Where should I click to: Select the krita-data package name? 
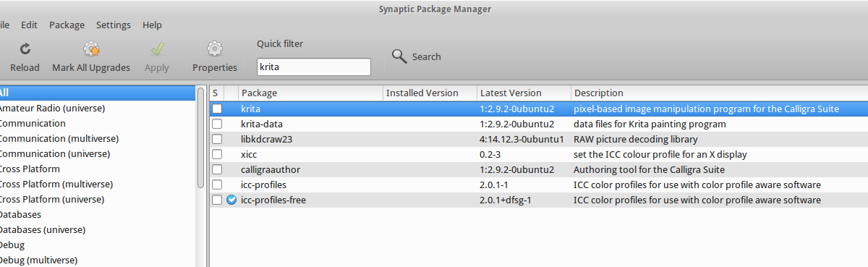click(x=261, y=124)
